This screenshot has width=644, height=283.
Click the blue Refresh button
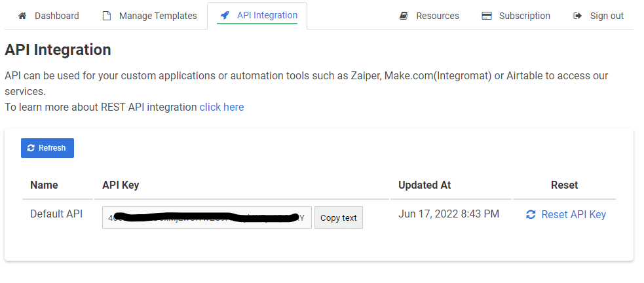click(x=47, y=148)
